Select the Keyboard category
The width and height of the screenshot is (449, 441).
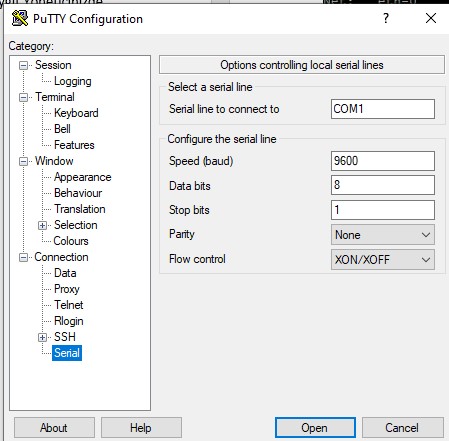[x=76, y=113]
